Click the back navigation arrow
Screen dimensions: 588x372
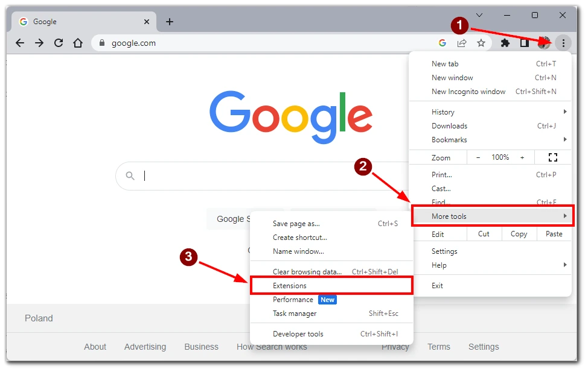tap(20, 43)
